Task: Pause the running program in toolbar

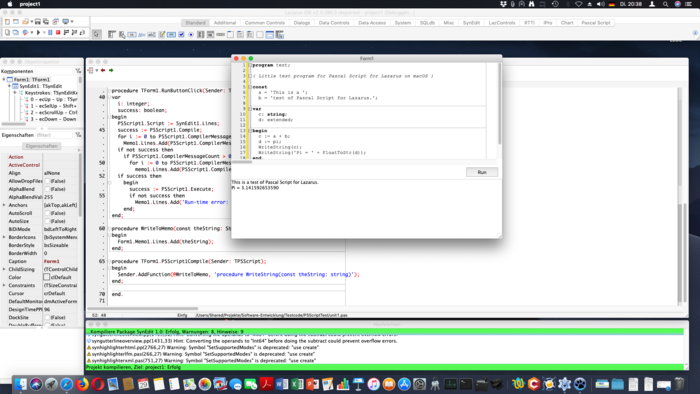Action: [50, 33]
